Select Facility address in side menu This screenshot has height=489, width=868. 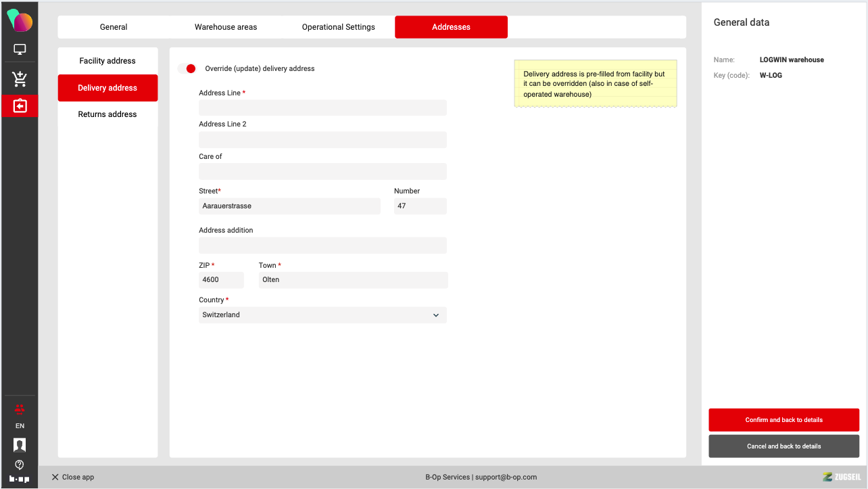[107, 61]
